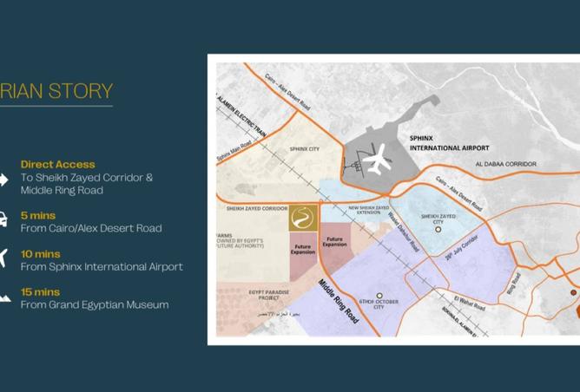Click the Middle Ring Road label
Screen dimensions: 580x392
pyautogui.click(x=338, y=300)
